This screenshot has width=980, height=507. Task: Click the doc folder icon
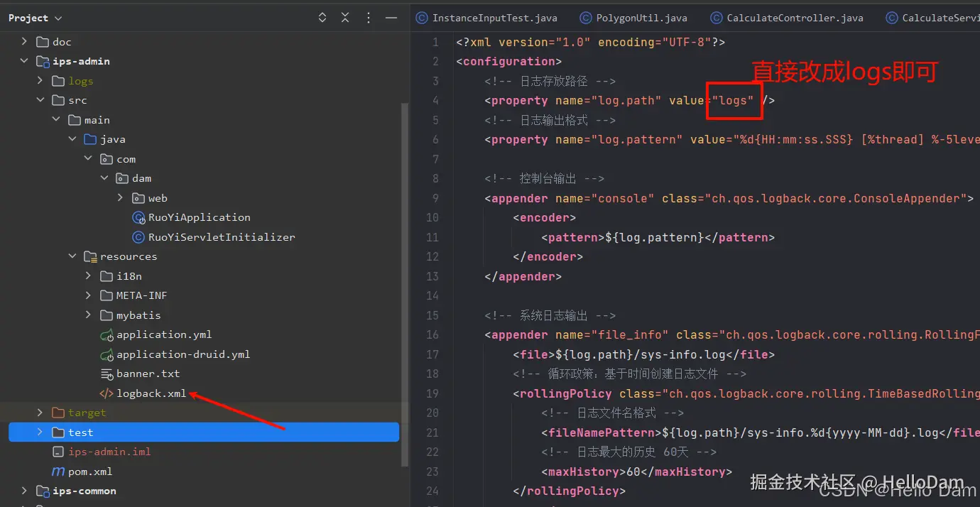coord(43,42)
